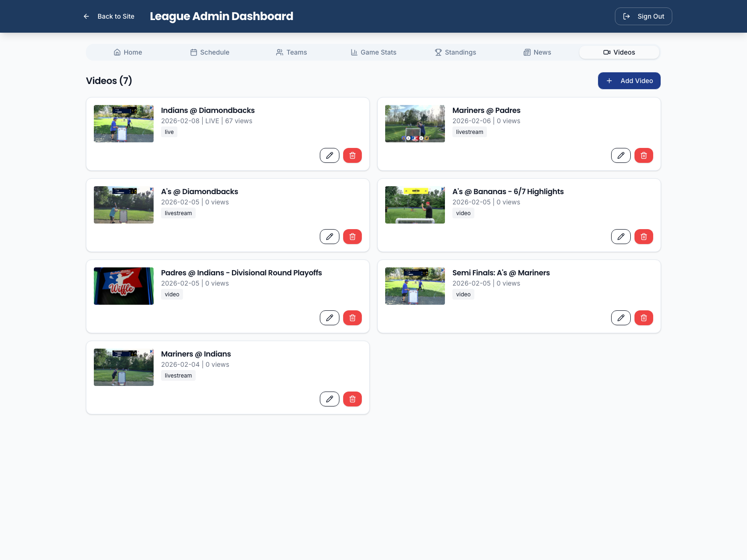Switch to the Game Stats tab
Image resolution: width=747 pixels, height=560 pixels.
tap(373, 52)
